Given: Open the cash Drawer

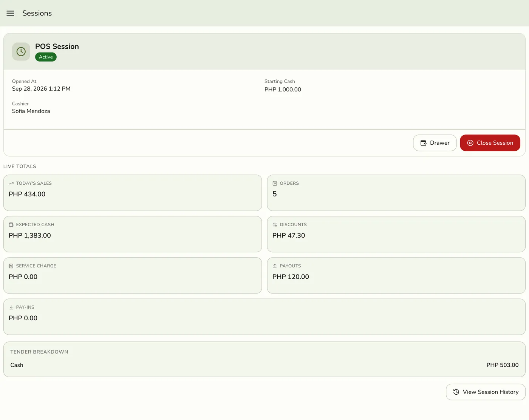Looking at the screenshot, I should pos(435,143).
